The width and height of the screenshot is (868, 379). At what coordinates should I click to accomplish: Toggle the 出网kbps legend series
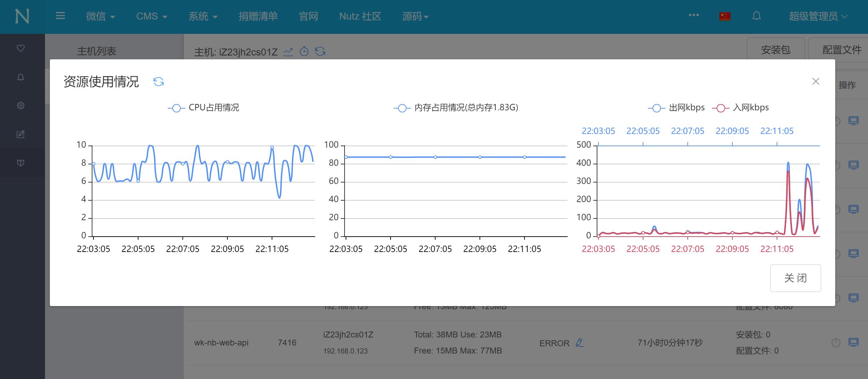pyautogui.click(x=676, y=108)
